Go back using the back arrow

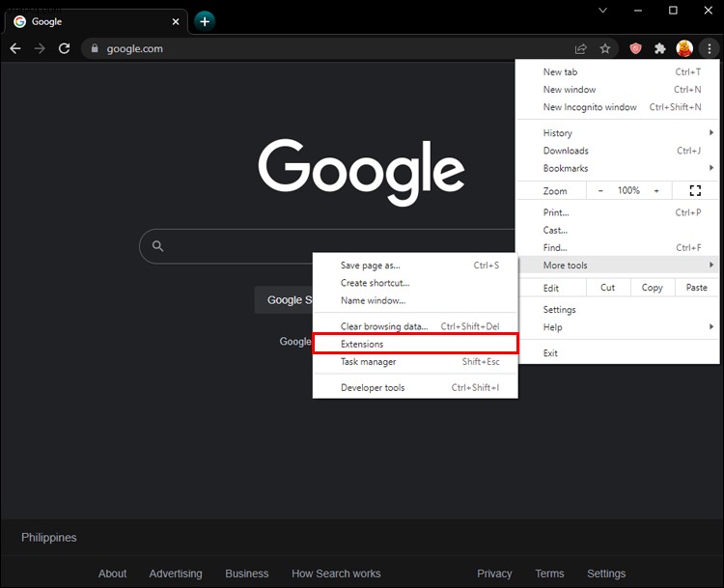click(15, 48)
